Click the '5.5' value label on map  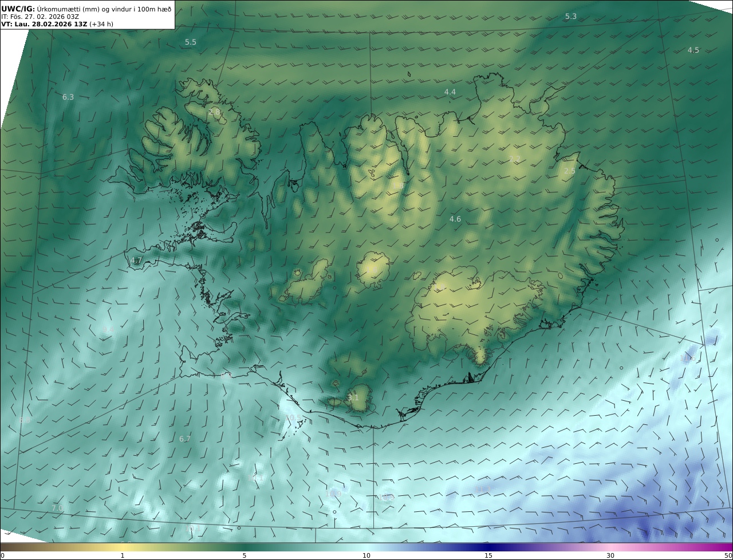191,42
